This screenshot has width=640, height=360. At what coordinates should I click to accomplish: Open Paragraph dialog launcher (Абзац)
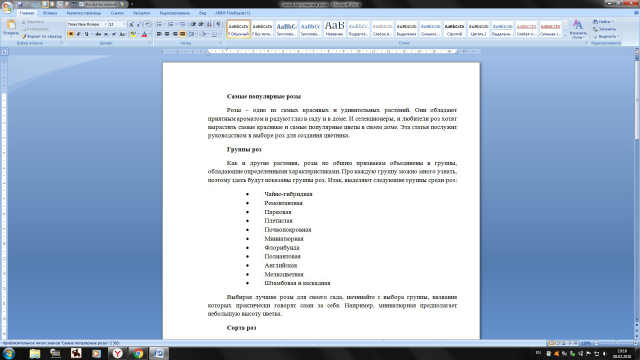point(220,43)
